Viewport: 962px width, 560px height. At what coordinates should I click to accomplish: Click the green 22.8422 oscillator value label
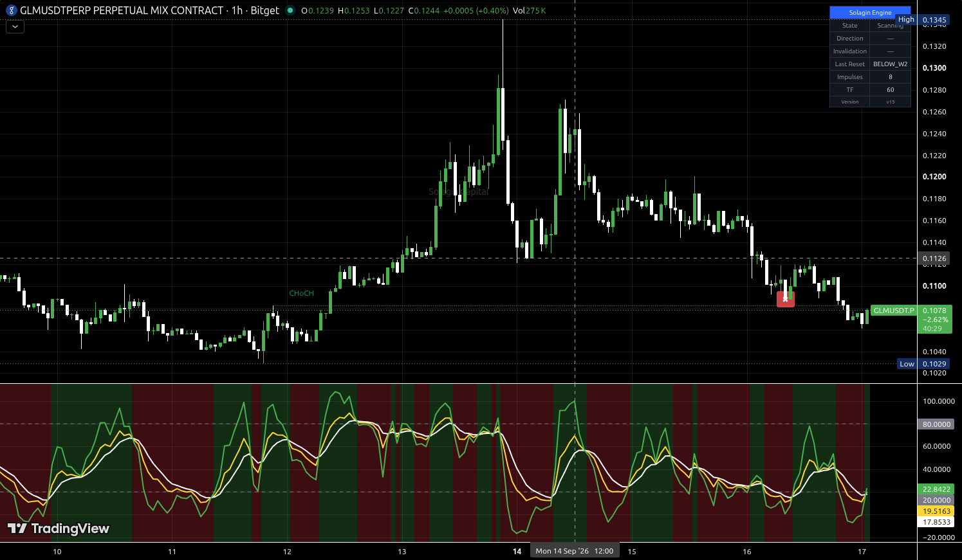click(936, 489)
